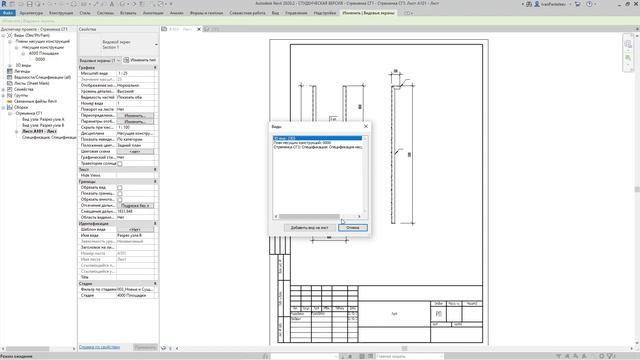Click the Legends (Легенды) icon in browser

[x=10, y=71]
